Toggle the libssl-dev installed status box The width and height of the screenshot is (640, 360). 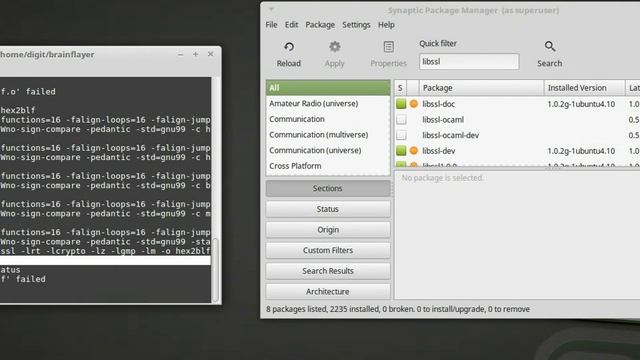click(x=401, y=151)
